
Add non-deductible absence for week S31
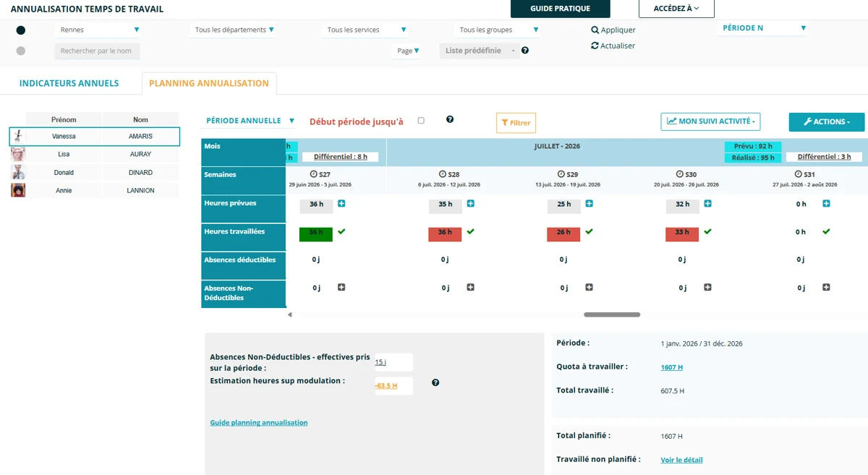click(826, 287)
